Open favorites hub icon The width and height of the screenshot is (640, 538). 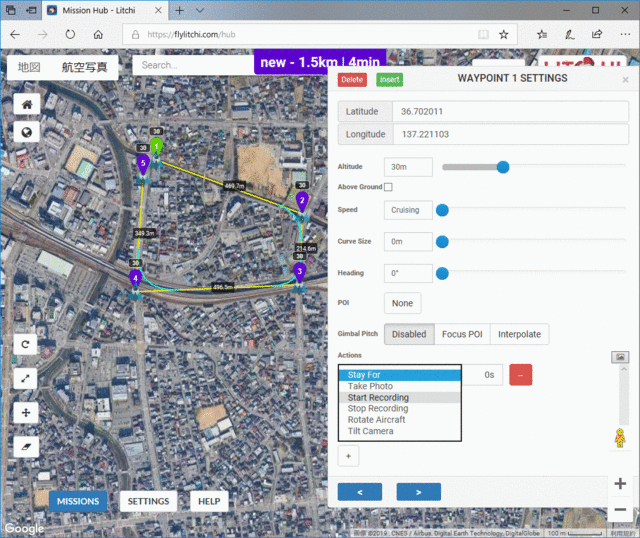(542, 35)
